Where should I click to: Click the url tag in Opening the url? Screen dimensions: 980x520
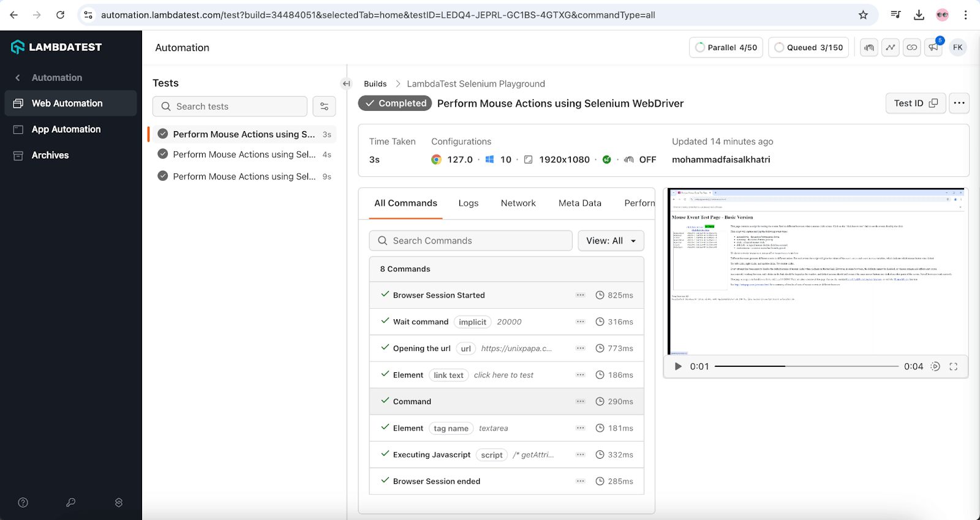[x=466, y=349]
